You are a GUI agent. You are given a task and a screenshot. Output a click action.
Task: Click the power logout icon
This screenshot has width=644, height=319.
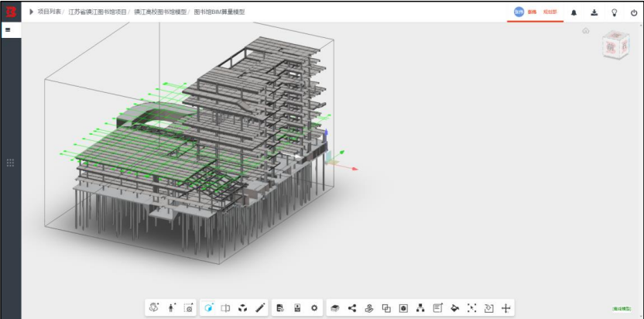(x=634, y=12)
